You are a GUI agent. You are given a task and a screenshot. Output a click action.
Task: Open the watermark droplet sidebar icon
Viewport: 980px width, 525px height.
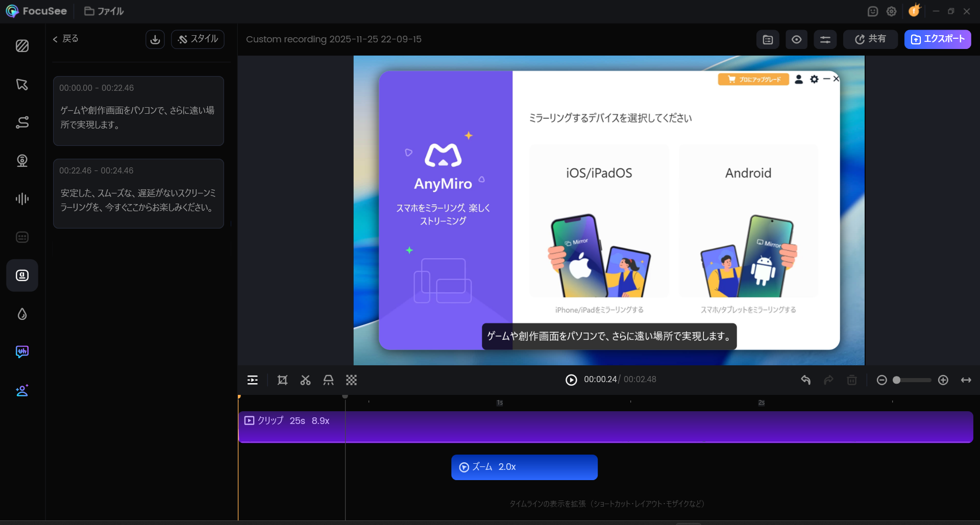(22, 314)
